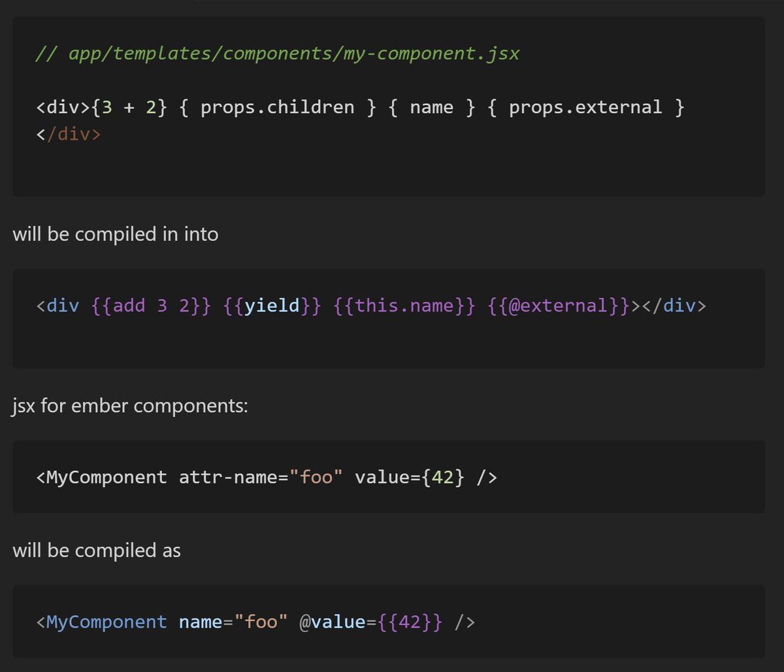Click the '{{add 3 2}}' handlebars expression
The height and width of the screenshot is (672, 784).
151,306
